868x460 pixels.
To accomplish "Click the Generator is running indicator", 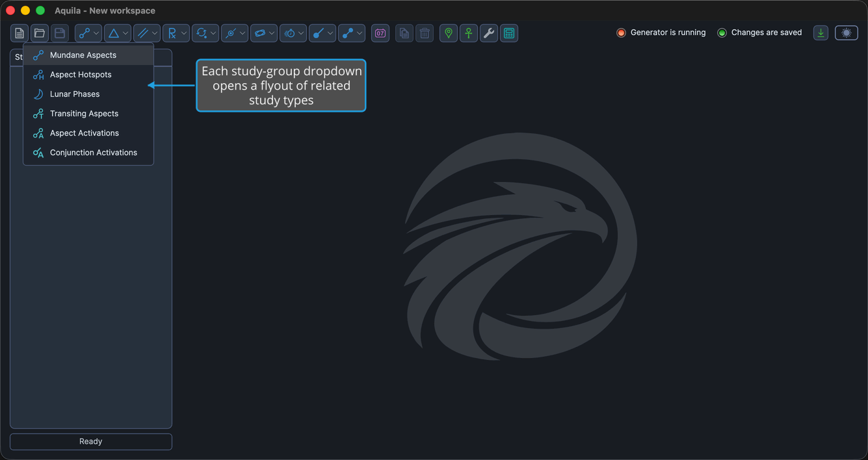I will pos(661,32).
